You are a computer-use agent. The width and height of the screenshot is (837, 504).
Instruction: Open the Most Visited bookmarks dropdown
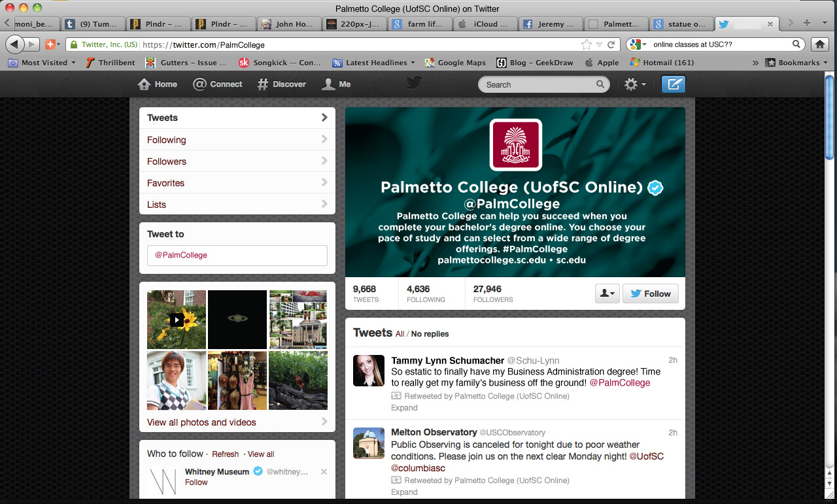[x=42, y=63]
